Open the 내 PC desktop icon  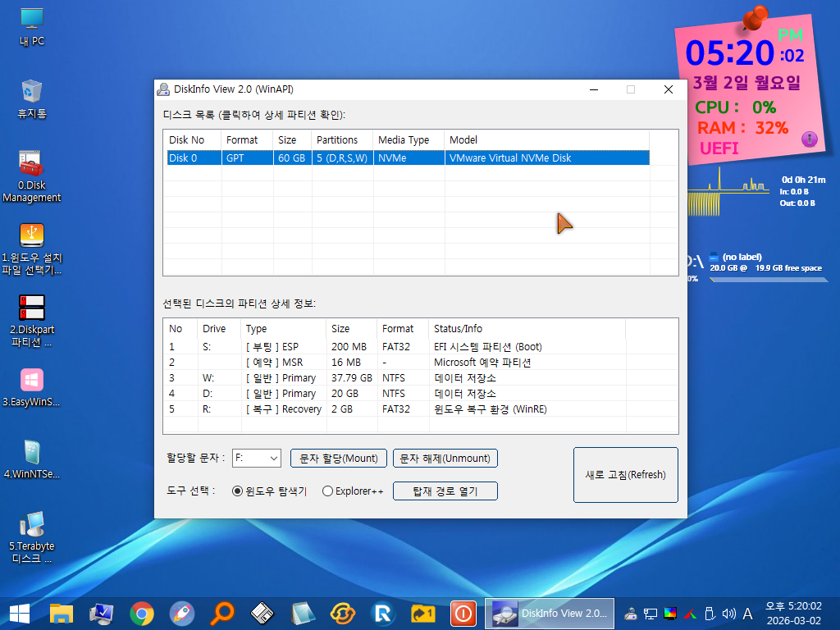pyautogui.click(x=32, y=27)
